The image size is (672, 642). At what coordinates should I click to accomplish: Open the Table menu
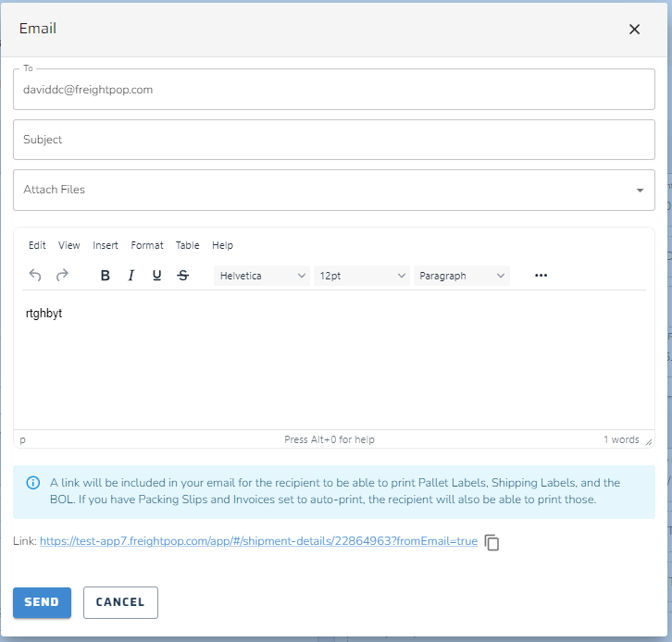(x=187, y=245)
